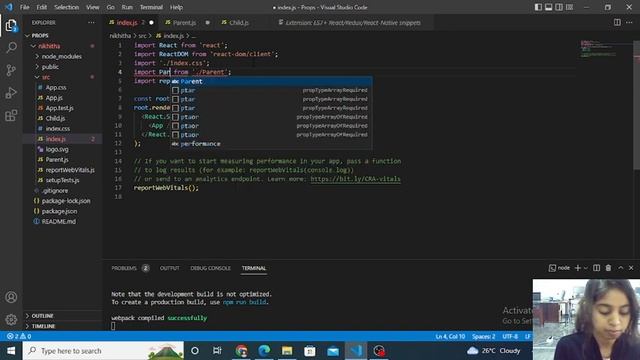640x360 pixels.
Task: Open the Run and Debug view
Action: coord(11,93)
